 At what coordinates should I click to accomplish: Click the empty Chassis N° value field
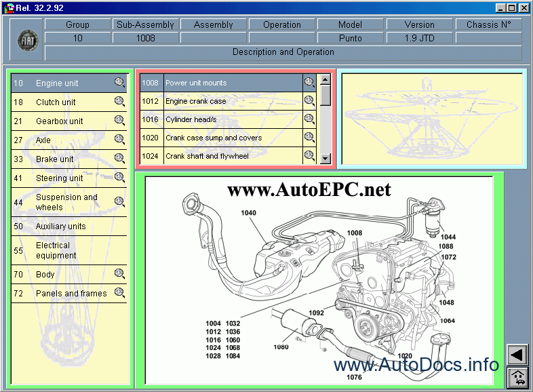(489, 38)
